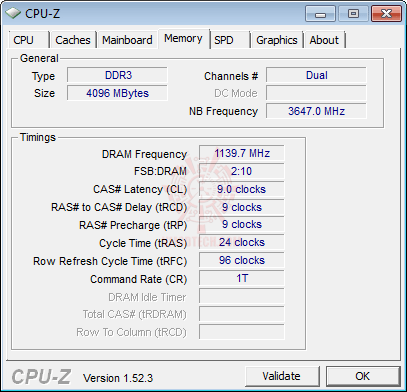Click the empty DRAM Idle Timer field

click(242, 296)
